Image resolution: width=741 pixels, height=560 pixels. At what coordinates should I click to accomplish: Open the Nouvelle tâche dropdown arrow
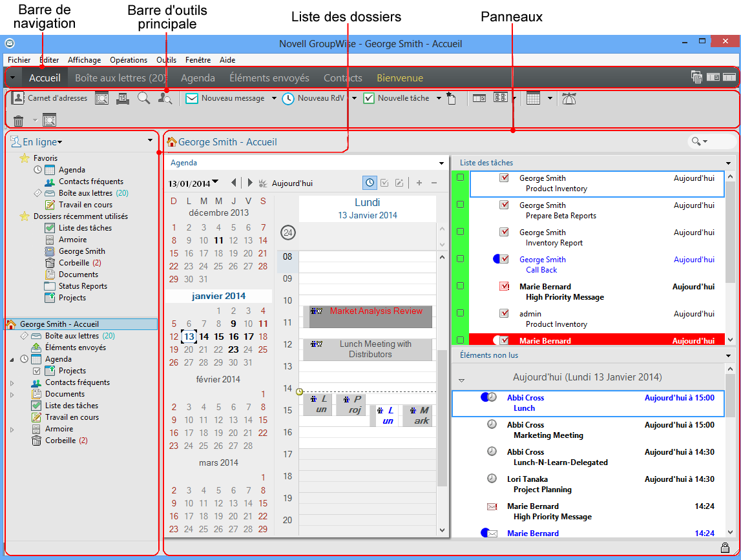439,98
